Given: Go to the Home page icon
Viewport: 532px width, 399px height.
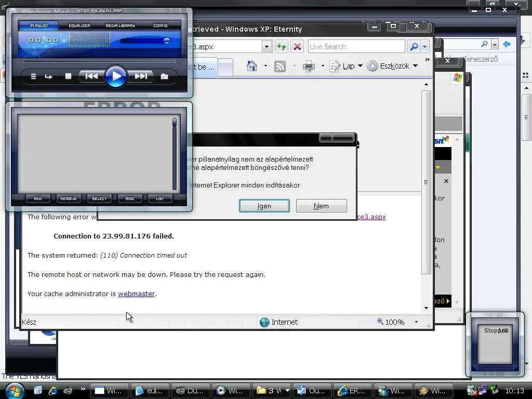Looking at the screenshot, I should coord(252,66).
